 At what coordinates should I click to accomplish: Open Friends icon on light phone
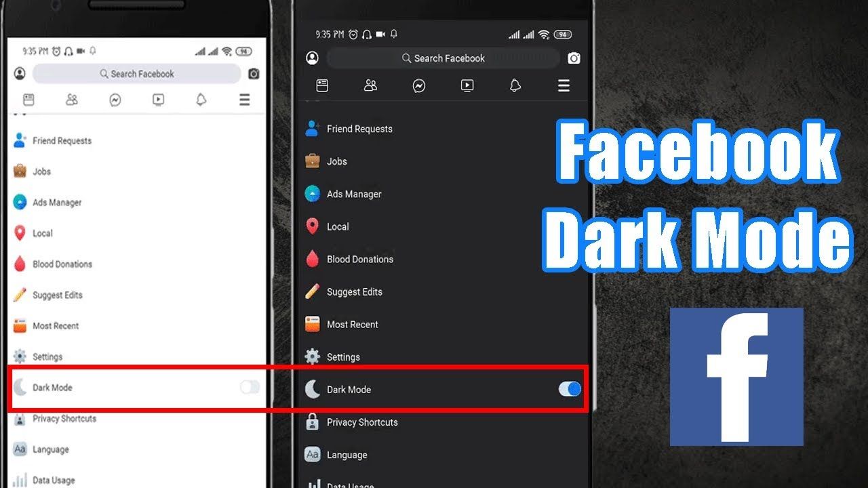72,100
